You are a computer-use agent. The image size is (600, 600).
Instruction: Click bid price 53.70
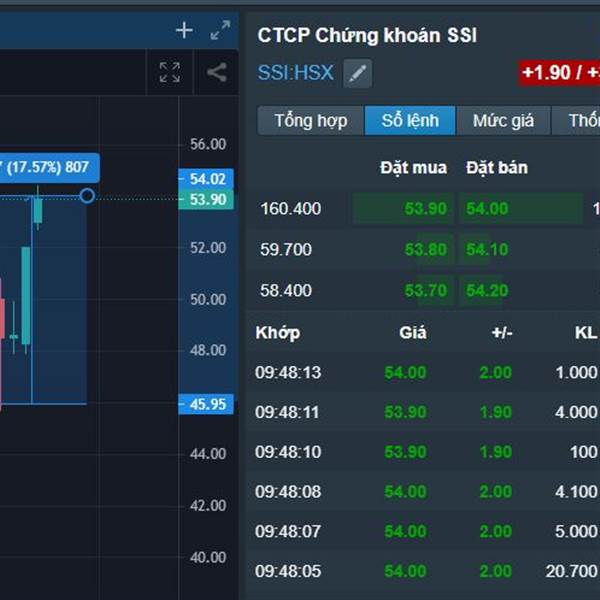coord(426,290)
